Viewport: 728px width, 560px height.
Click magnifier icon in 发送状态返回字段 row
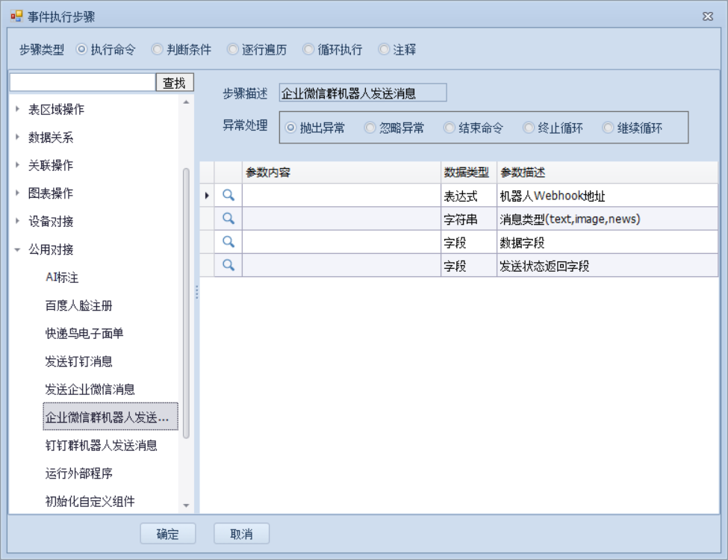click(228, 265)
